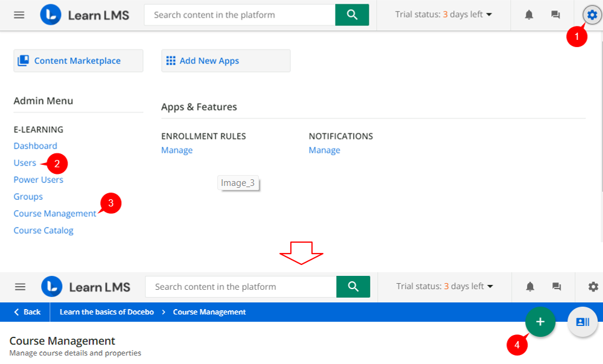The image size is (603, 364).
Task: Click Learn the basics of Docebo breadcrumb
Action: point(106,312)
